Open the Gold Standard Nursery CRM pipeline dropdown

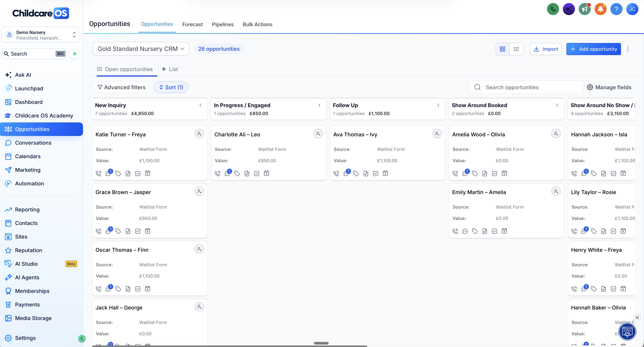click(x=141, y=49)
